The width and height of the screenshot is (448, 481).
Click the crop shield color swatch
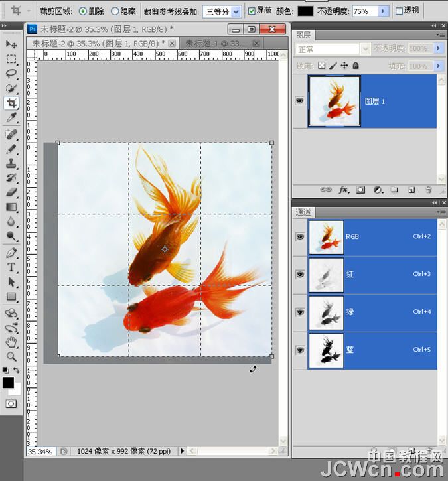pyautogui.click(x=305, y=11)
